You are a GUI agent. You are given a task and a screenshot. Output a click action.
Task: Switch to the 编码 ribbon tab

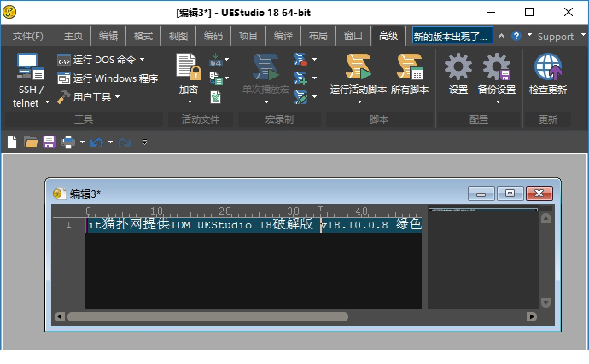point(213,36)
